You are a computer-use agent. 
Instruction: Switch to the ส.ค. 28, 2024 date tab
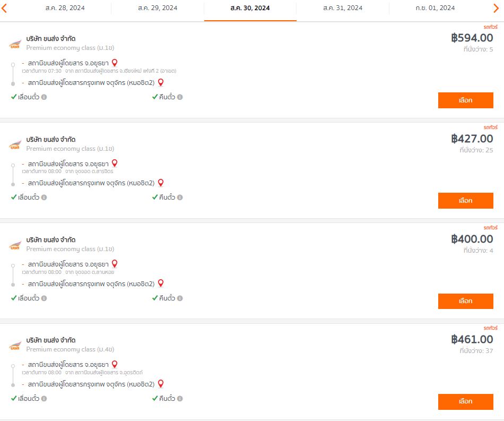pos(65,8)
